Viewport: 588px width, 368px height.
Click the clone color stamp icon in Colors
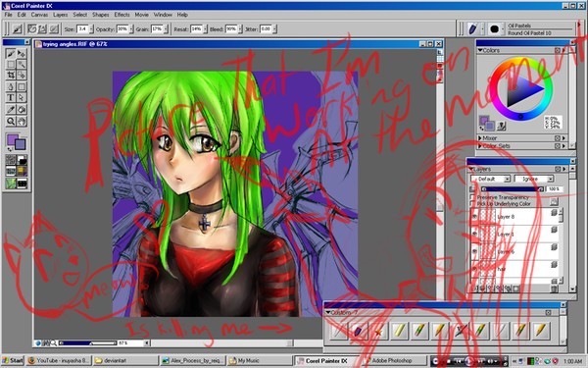tap(501, 126)
